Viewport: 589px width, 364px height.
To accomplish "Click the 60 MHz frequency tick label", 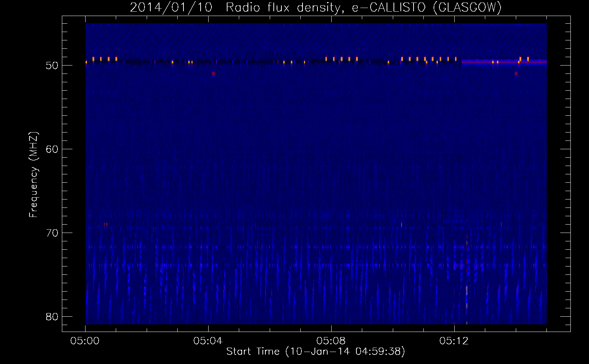I will [52, 149].
